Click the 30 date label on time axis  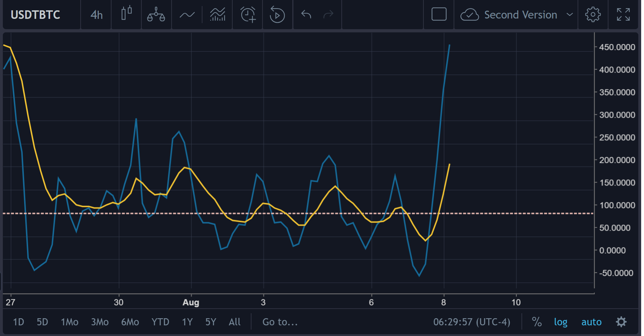119,303
